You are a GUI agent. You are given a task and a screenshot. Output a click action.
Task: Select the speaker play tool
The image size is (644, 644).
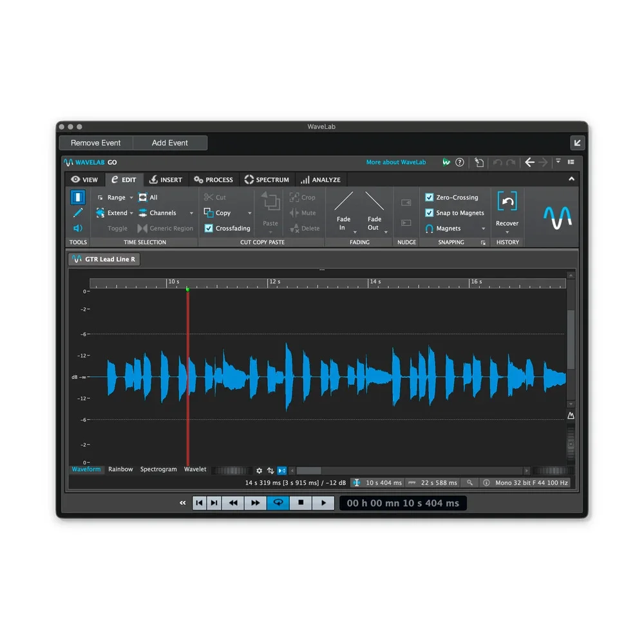[78, 229]
